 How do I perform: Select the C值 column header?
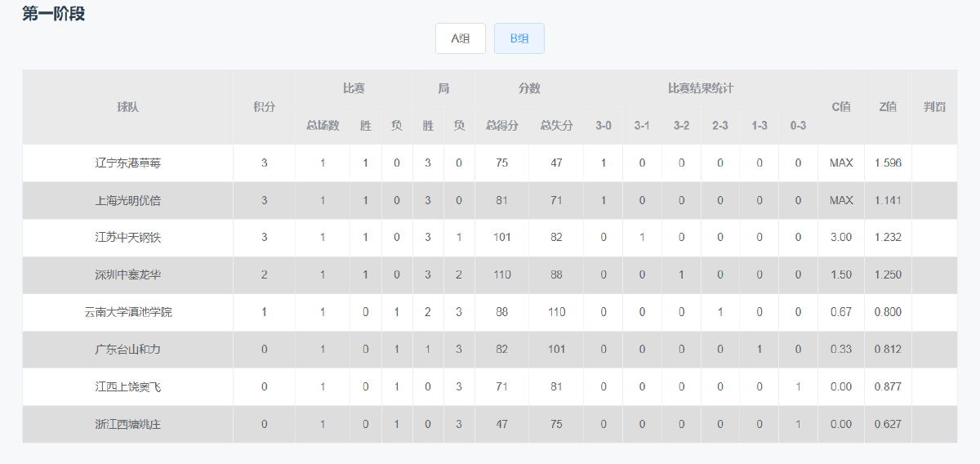tap(841, 107)
